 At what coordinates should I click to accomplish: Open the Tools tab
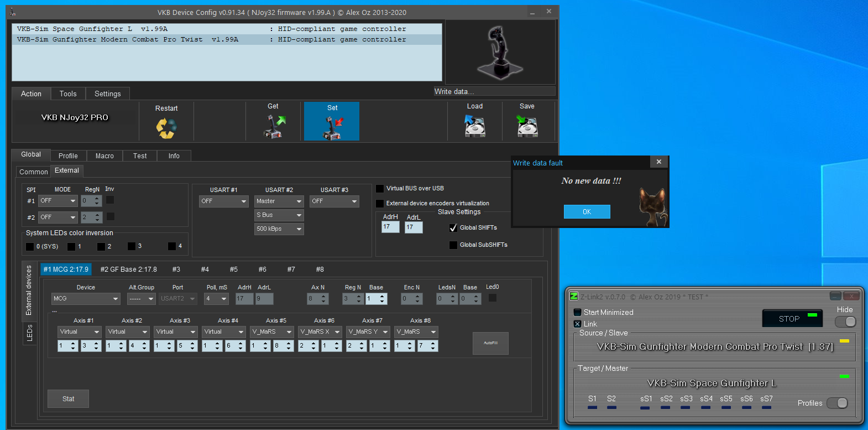tap(68, 94)
